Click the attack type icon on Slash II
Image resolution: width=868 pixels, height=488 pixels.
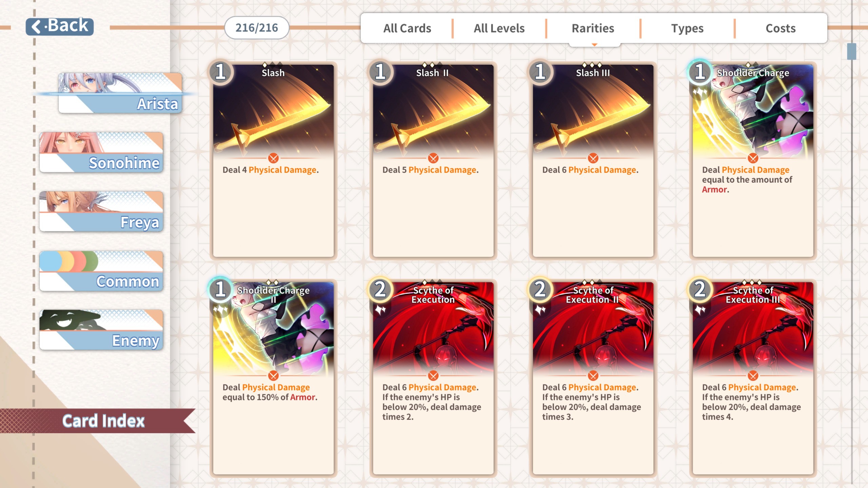click(x=433, y=158)
